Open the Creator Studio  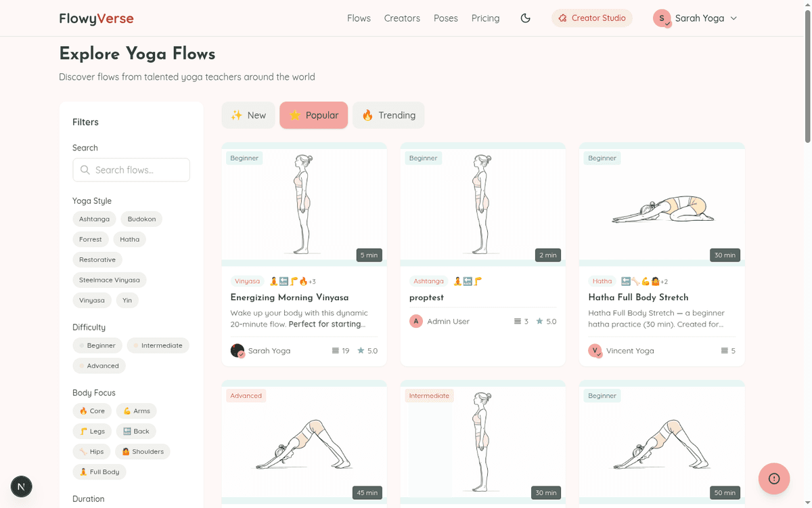pyautogui.click(x=592, y=18)
